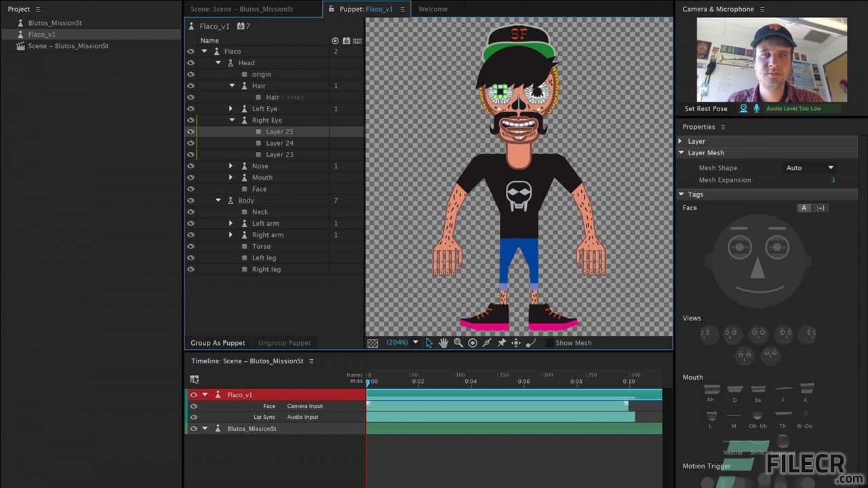Click the Set Rest Pose button
Viewport: 868px width, 488px height.
coord(705,108)
